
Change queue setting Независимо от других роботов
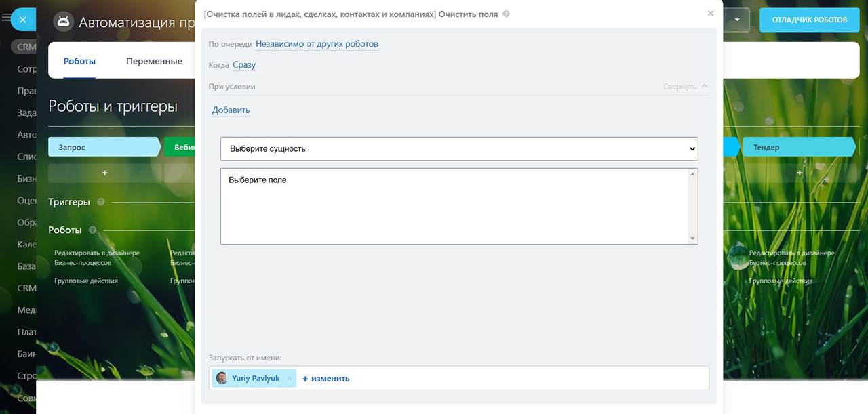(x=317, y=44)
